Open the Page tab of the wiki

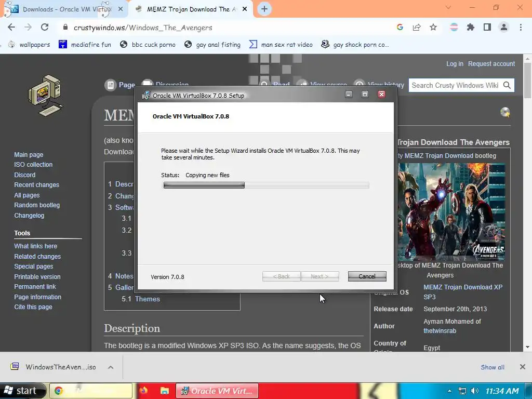pyautogui.click(x=120, y=85)
